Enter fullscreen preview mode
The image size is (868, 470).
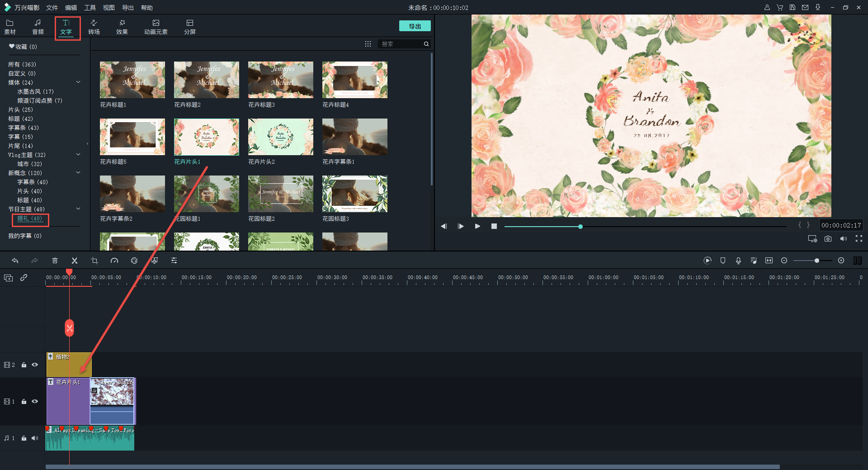coord(859,239)
